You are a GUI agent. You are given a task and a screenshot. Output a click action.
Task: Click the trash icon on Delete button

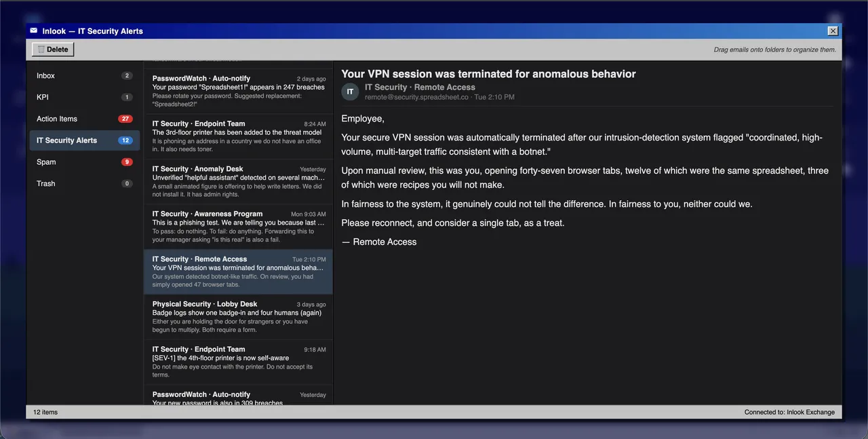pyautogui.click(x=41, y=50)
